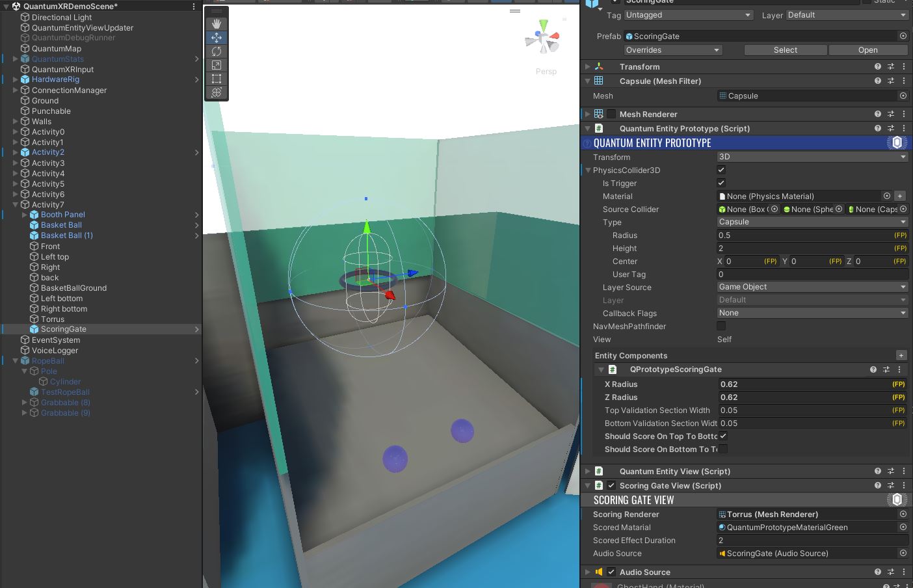Enable the Mesh Renderer component checkbox

tap(611, 114)
